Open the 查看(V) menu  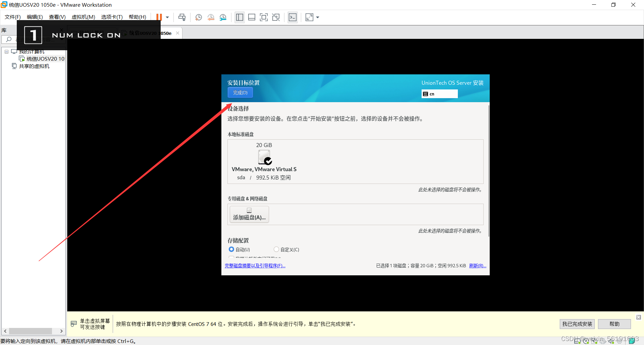click(x=57, y=17)
